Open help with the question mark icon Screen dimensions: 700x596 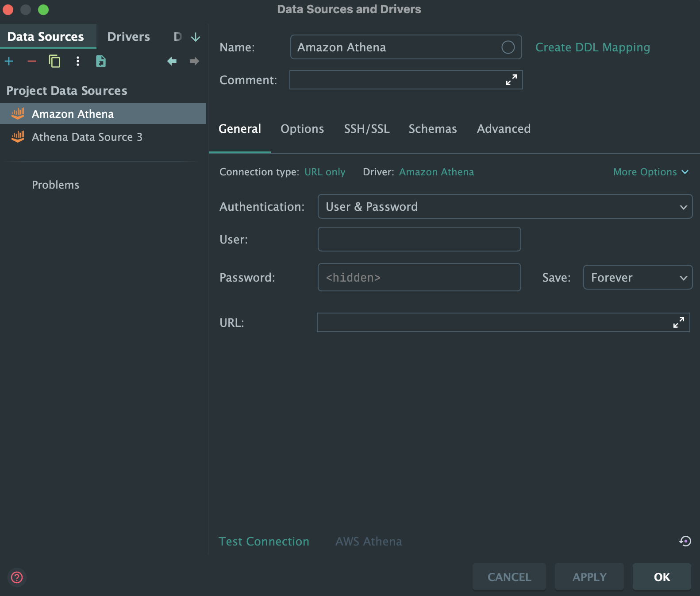click(x=17, y=577)
